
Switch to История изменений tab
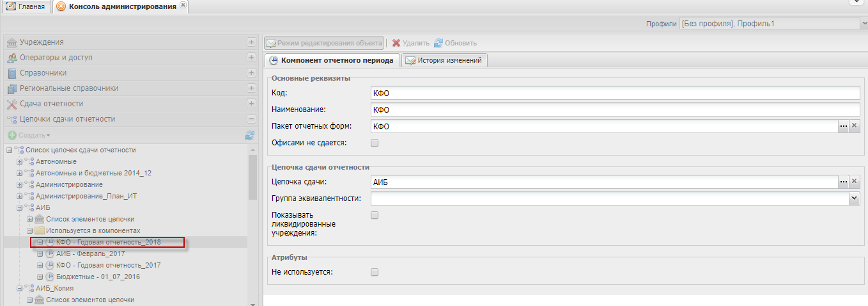[446, 60]
